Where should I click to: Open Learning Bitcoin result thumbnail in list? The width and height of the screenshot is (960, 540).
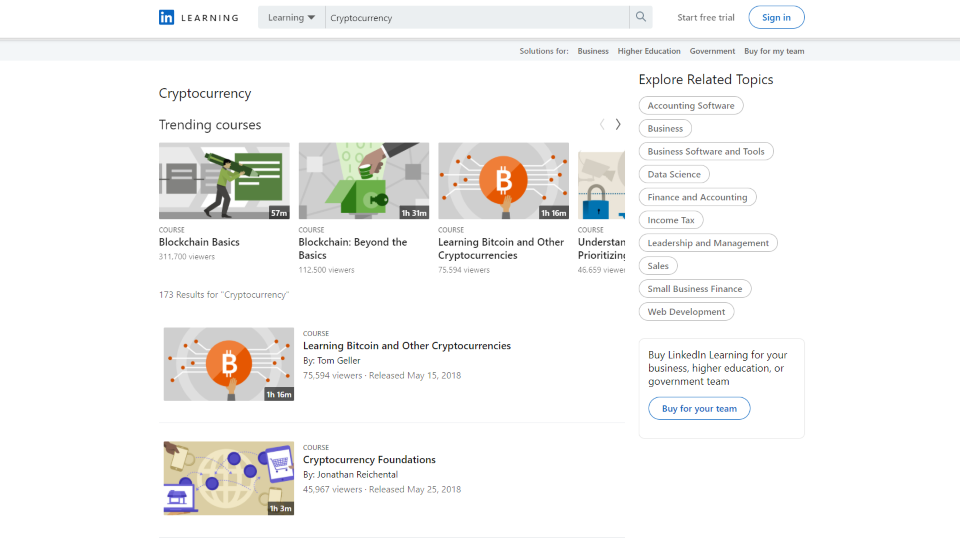tap(228, 364)
